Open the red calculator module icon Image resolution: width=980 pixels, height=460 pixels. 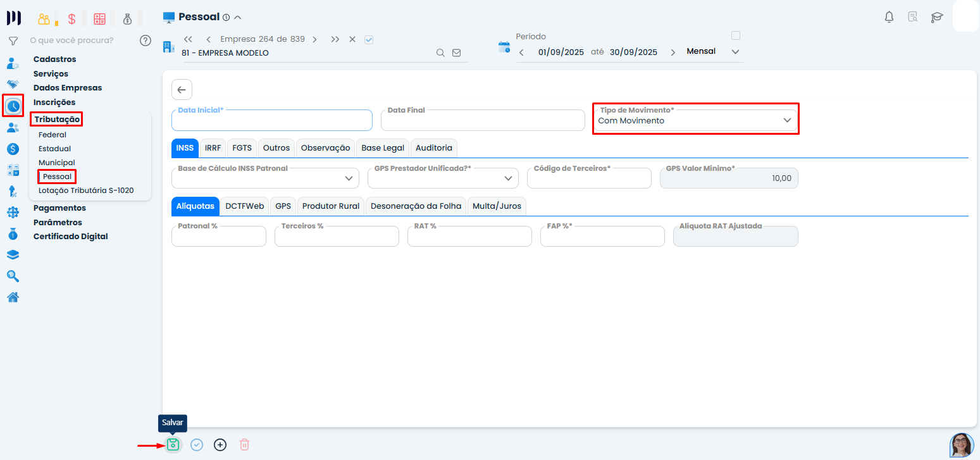(x=99, y=19)
